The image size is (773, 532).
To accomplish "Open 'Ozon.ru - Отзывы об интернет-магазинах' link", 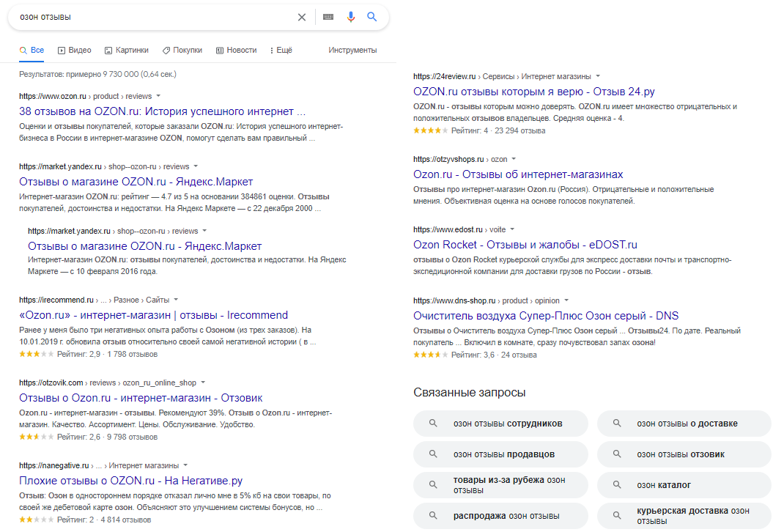I will (x=518, y=174).
